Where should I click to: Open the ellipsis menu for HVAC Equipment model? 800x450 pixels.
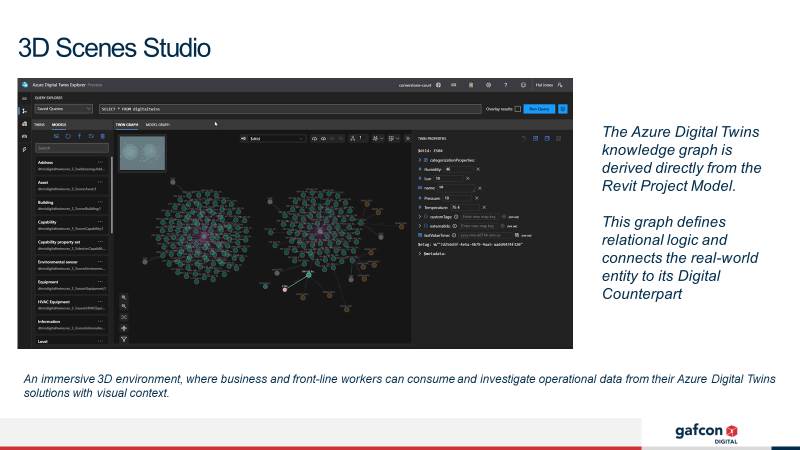[101, 302]
